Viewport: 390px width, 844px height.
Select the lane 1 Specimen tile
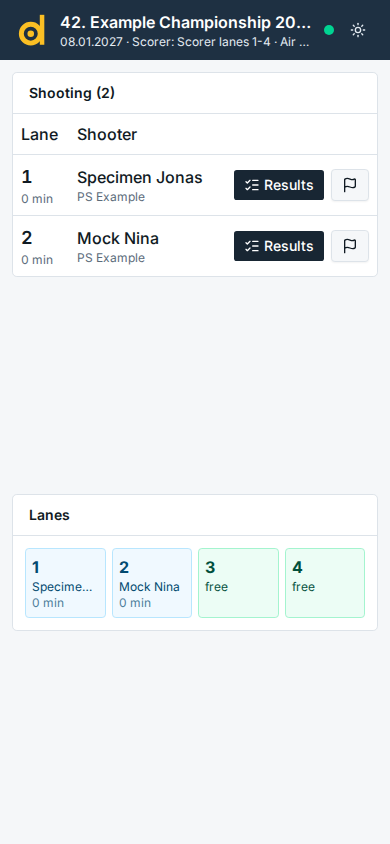(66, 583)
